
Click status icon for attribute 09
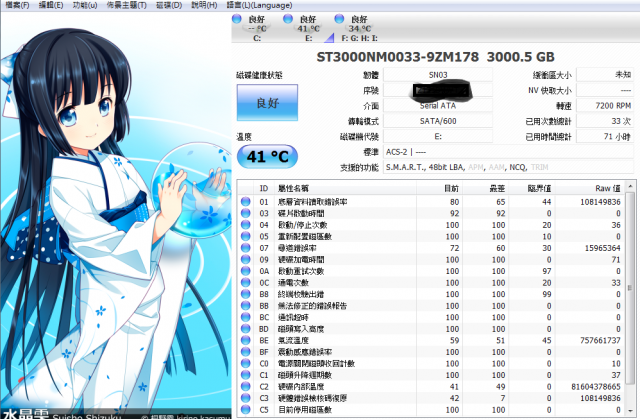tap(245, 259)
